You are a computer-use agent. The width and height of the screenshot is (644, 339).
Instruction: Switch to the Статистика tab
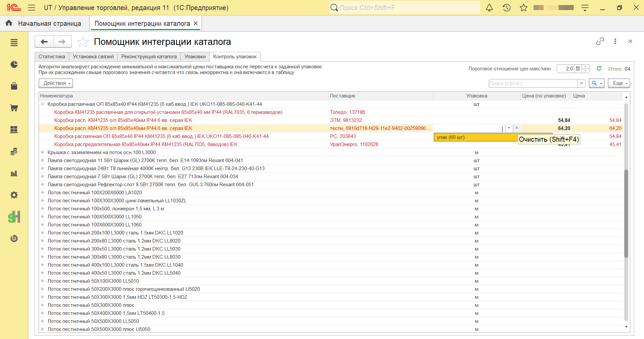[52, 57]
